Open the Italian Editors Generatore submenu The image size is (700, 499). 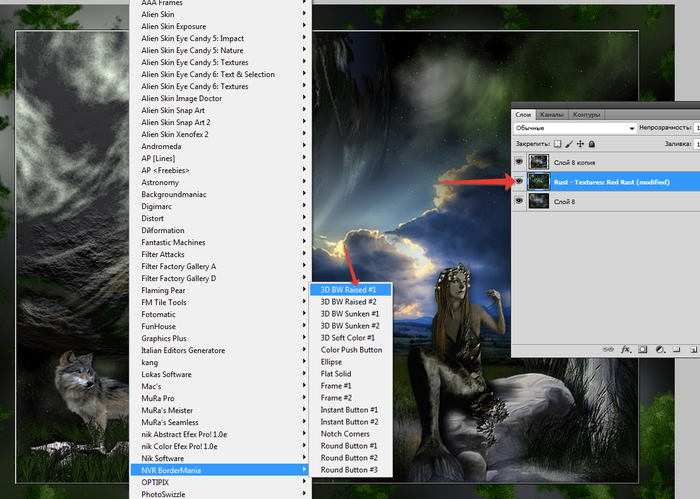point(220,350)
